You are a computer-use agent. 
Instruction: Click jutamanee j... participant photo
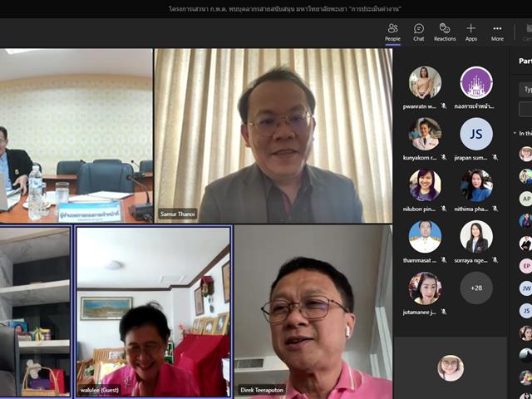coord(425,288)
